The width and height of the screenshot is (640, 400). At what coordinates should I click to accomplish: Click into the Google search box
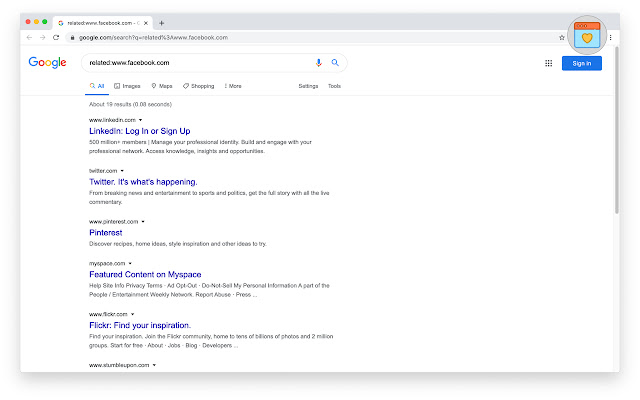coord(195,63)
